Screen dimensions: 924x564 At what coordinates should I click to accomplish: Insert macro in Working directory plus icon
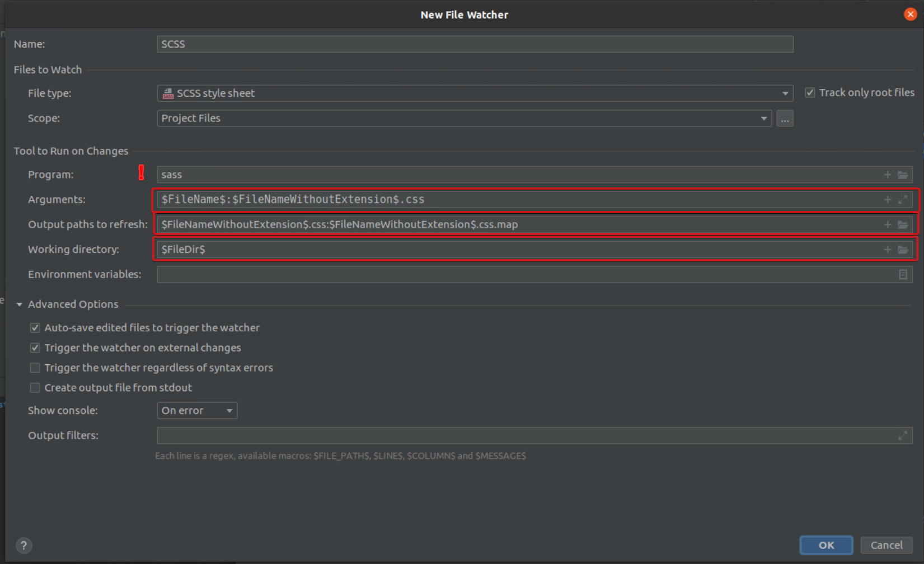[888, 250]
